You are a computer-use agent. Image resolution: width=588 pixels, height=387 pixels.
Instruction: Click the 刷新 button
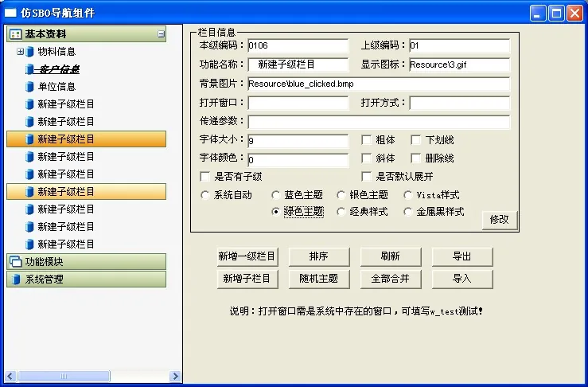pos(391,256)
